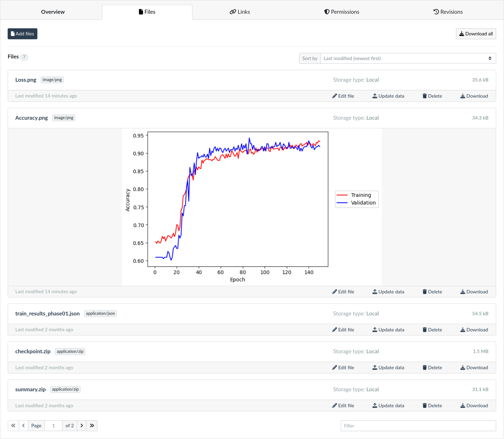
Task: Switch to the Overview tab
Action: coord(53,12)
